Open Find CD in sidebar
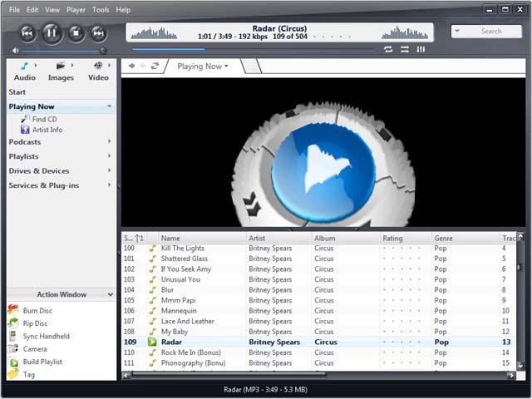This screenshot has height=399, width=532. (x=44, y=119)
